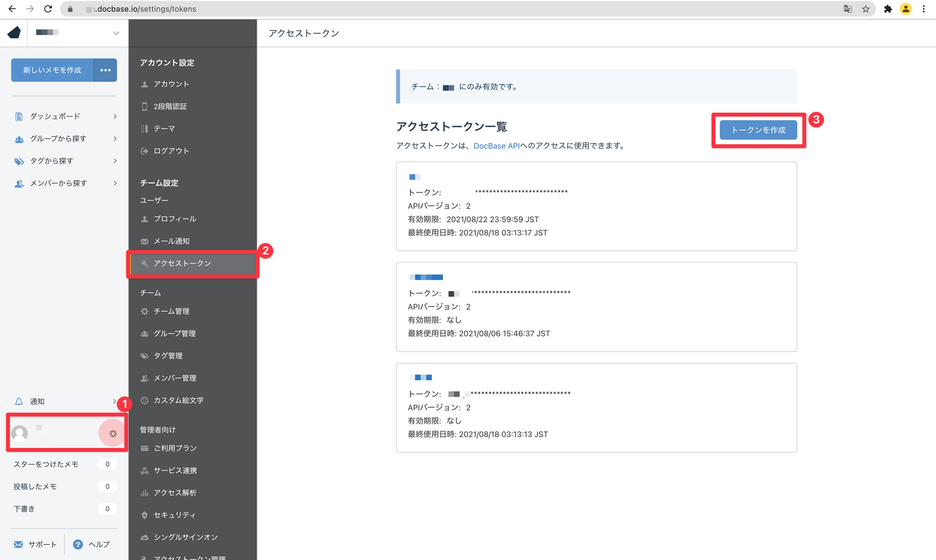
Task: Follow the DocBase API link
Action: 496,146
